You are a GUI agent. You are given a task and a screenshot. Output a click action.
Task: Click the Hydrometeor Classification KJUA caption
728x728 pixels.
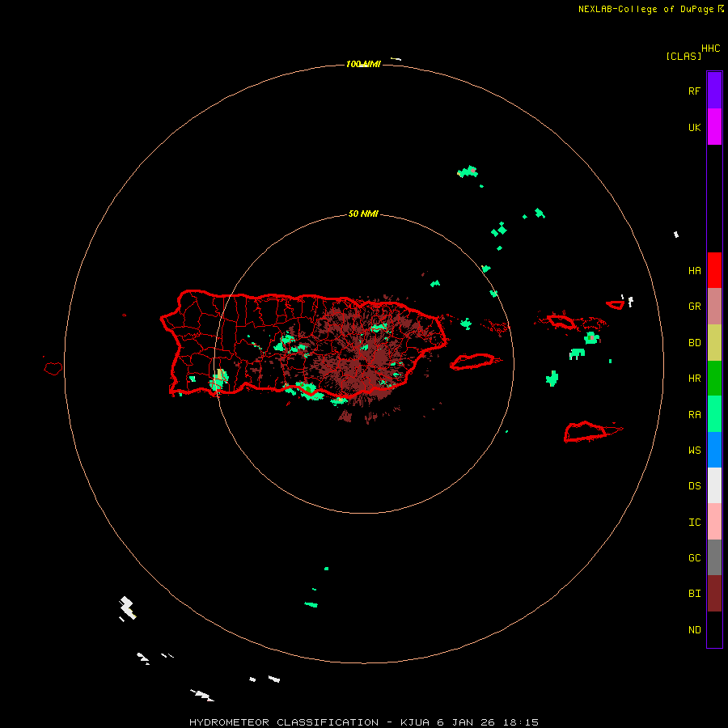click(x=363, y=722)
